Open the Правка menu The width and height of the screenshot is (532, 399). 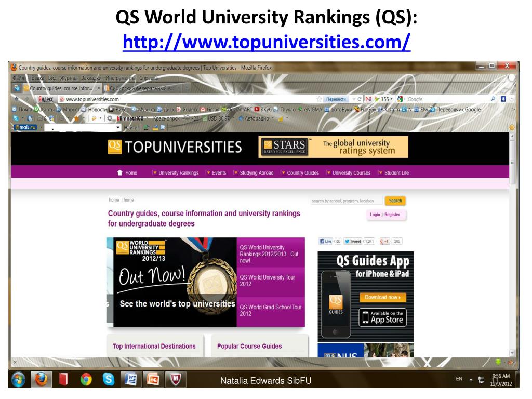tap(36, 78)
